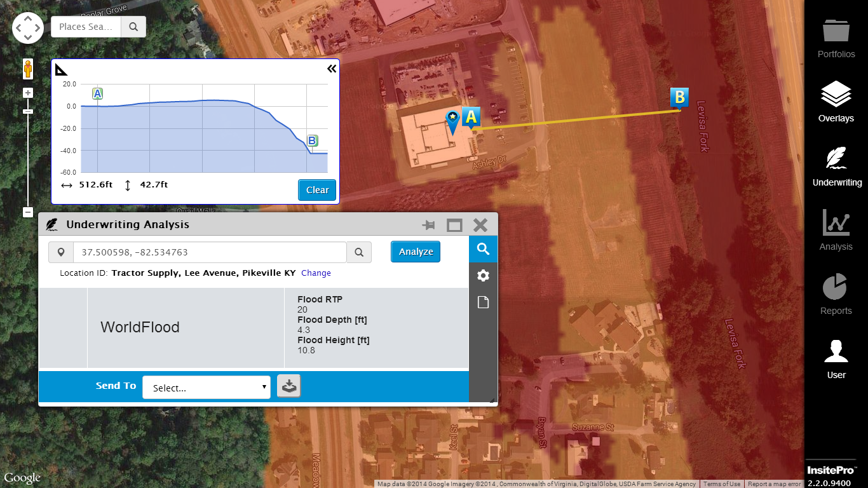Open the Send To dropdown
The image size is (868, 488).
click(207, 388)
